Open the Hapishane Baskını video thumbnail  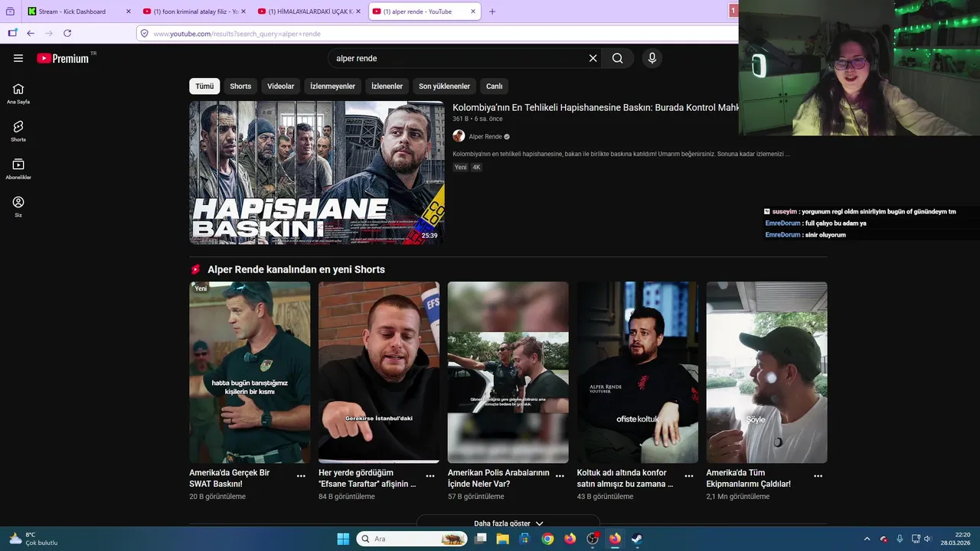317,173
